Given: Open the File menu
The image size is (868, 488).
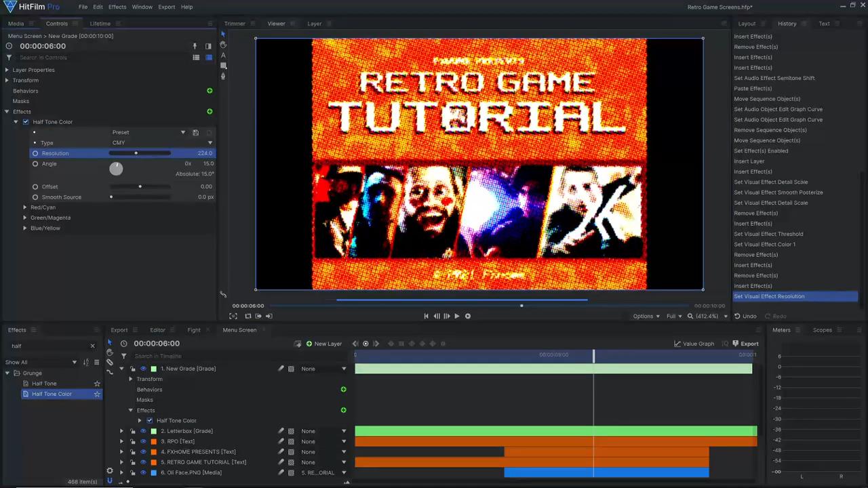Looking at the screenshot, I should 83,7.
